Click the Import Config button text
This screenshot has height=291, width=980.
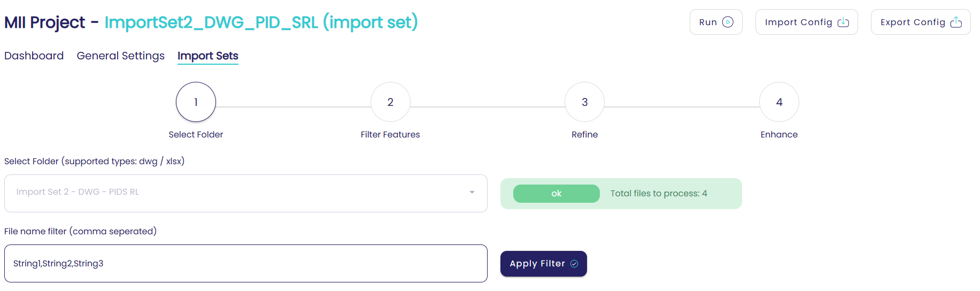(798, 22)
